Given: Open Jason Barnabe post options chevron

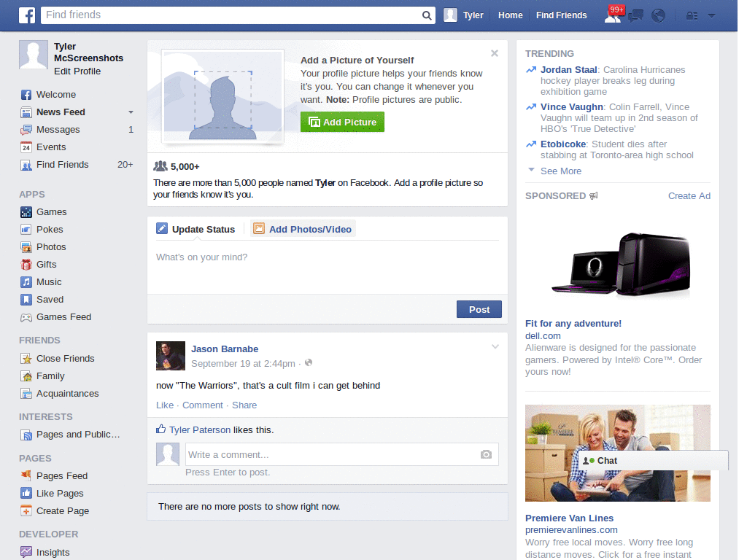Looking at the screenshot, I should tap(495, 346).
